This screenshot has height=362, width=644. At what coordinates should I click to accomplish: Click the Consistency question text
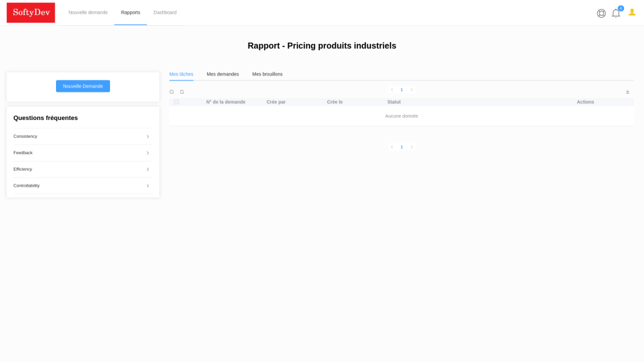25,136
